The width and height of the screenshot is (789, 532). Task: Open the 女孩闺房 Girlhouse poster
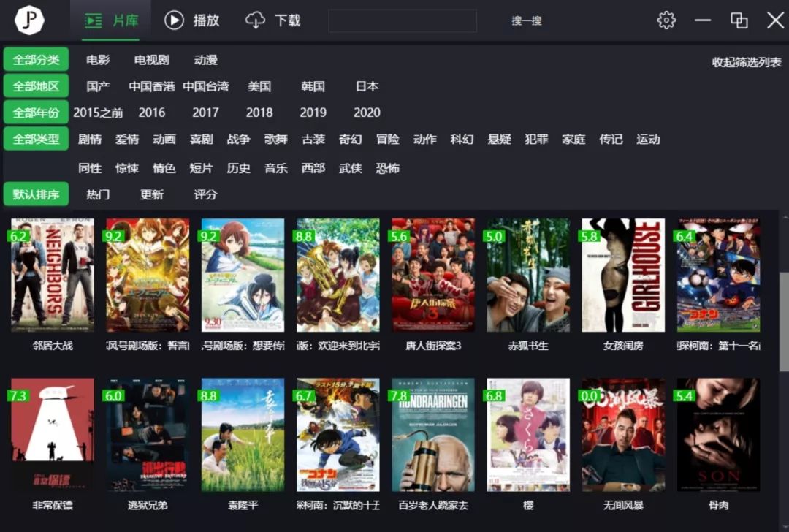coord(623,275)
